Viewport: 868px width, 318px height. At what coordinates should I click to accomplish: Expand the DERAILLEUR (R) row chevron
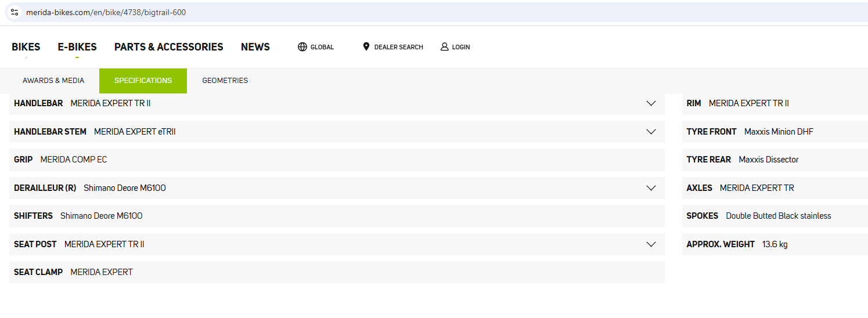651,188
